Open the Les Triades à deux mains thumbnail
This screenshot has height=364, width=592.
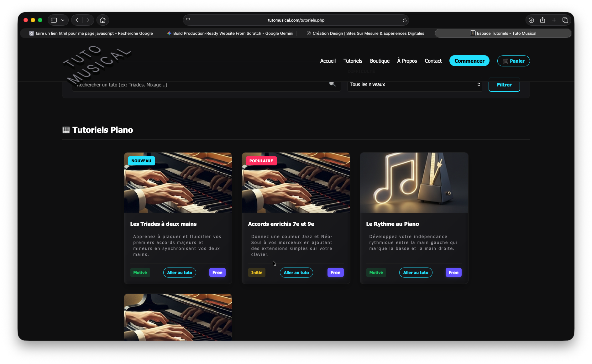click(178, 183)
